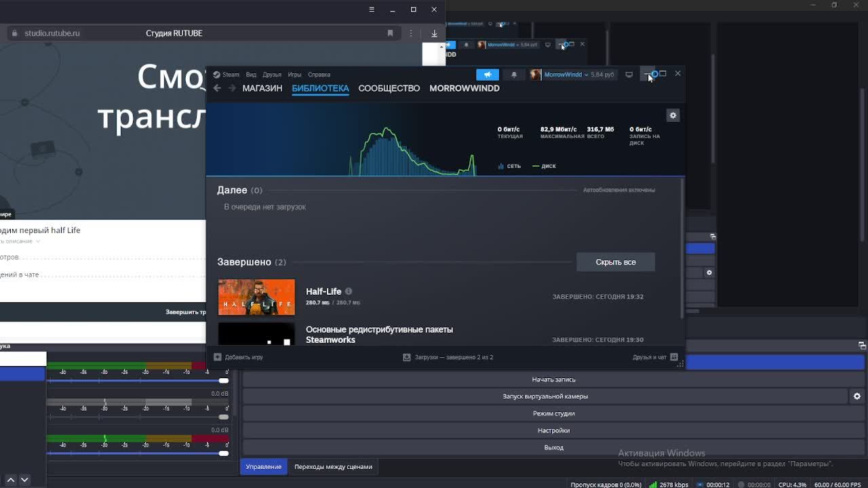This screenshot has width=868, height=488.
Task: Click Загрузки — завершено 2 из 2
Action: click(454, 357)
